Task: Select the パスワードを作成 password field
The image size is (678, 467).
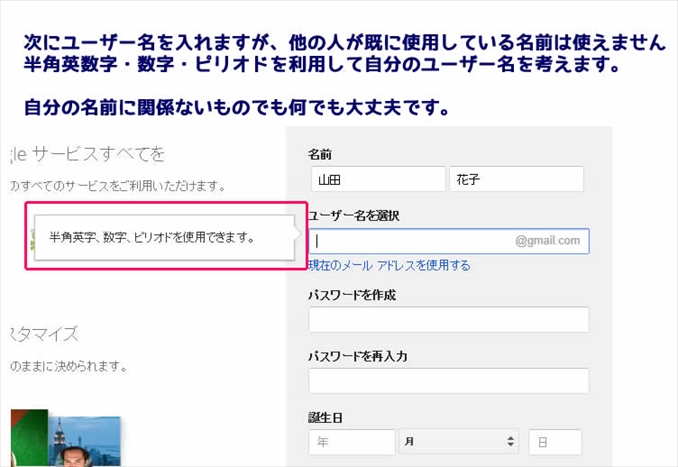Action: tap(448, 320)
